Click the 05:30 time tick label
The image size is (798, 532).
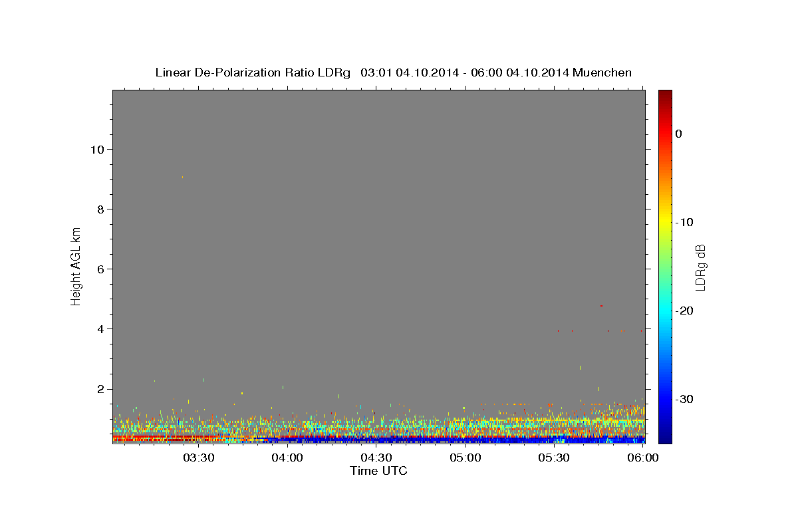click(555, 458)
